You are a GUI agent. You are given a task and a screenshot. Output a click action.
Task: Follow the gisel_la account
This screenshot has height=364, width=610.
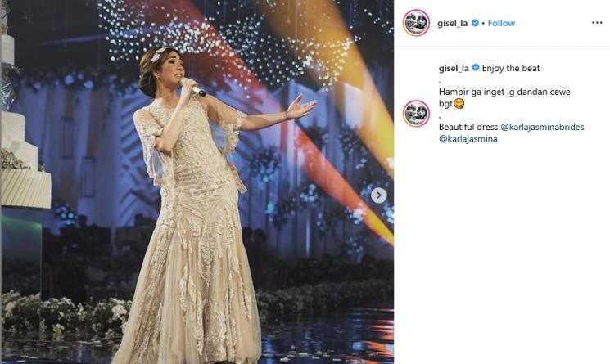coord(501,23)
